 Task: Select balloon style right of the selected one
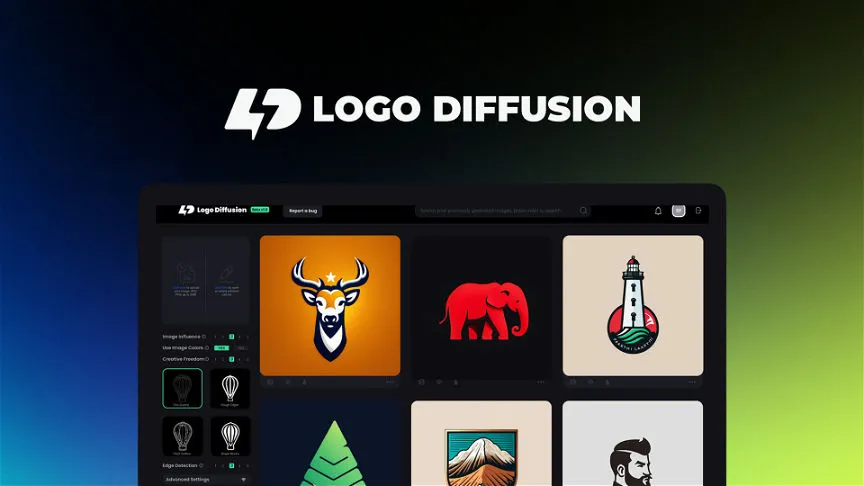pyautogui.click(x=230, y=388)
